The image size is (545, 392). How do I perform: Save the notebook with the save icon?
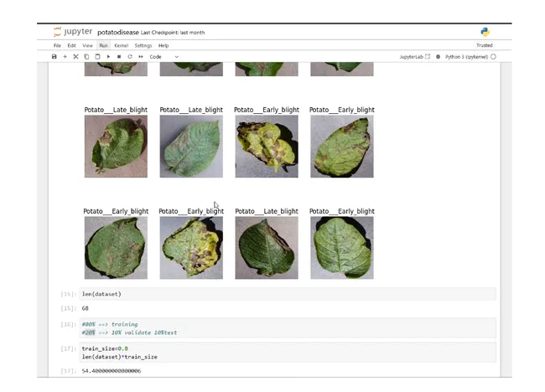(x=54, y=57)
